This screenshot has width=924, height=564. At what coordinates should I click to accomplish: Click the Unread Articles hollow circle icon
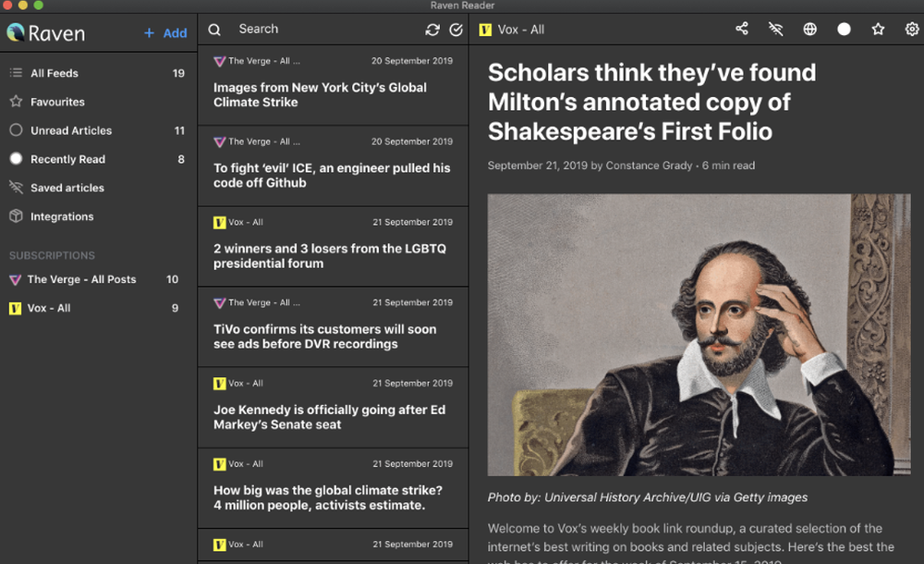pyautogui.click(x=16, y=129)
